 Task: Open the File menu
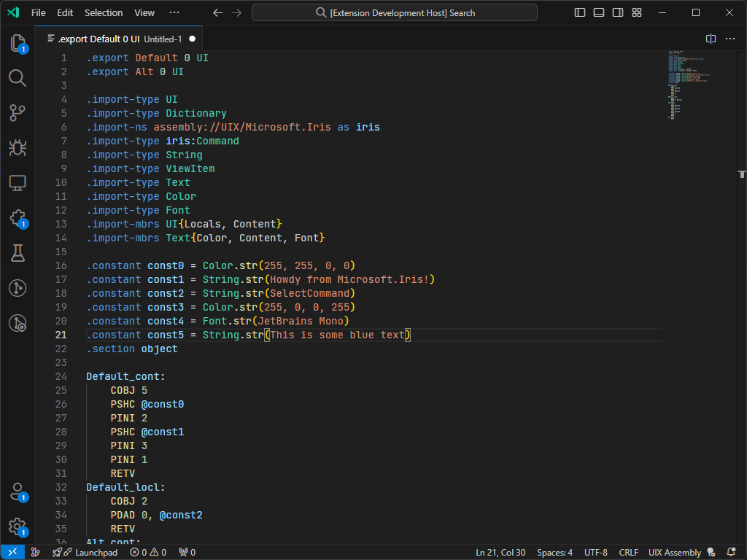37,12
